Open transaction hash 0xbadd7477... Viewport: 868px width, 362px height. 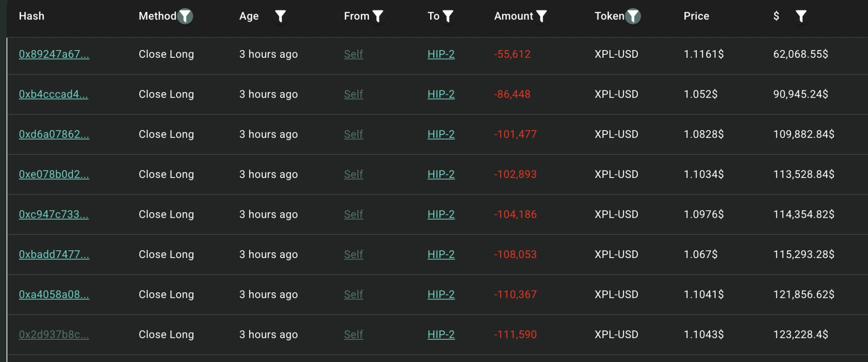(x=54, y=255)
